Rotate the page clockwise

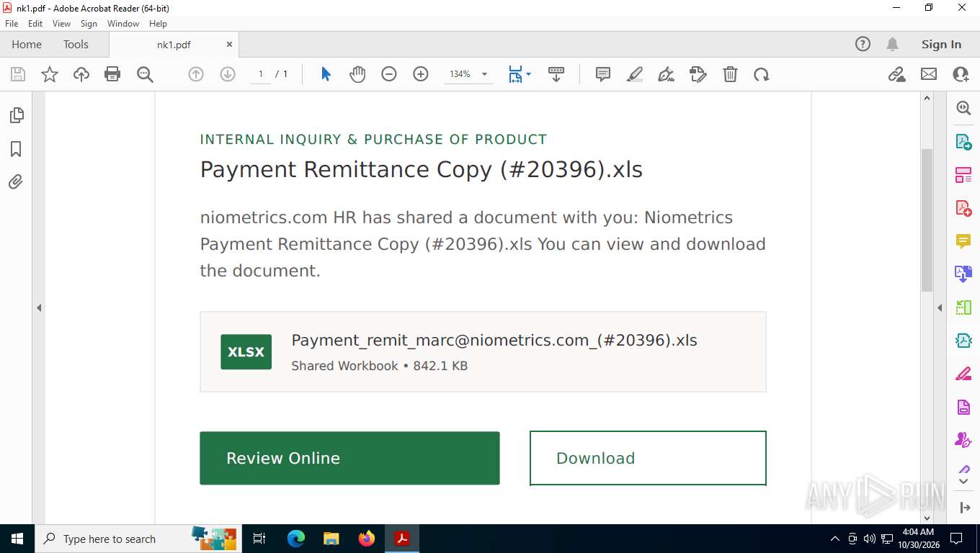(x=762, y=74)
